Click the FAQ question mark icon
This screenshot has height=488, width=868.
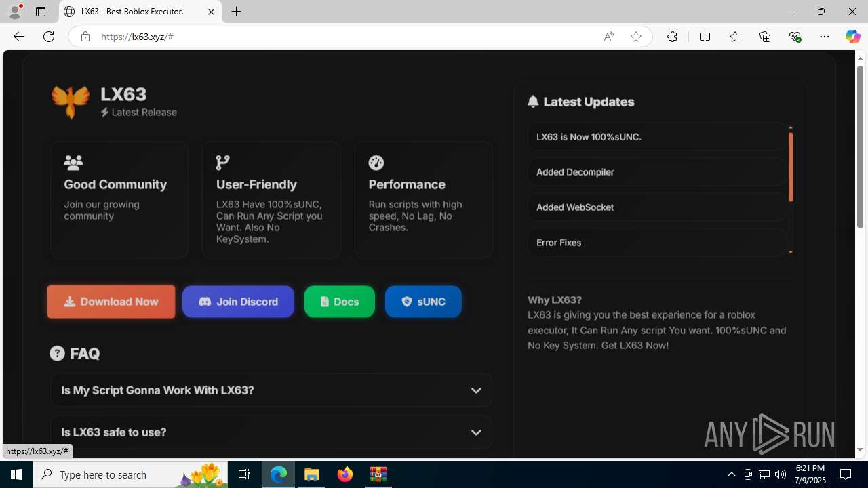(x=58, y=353)
